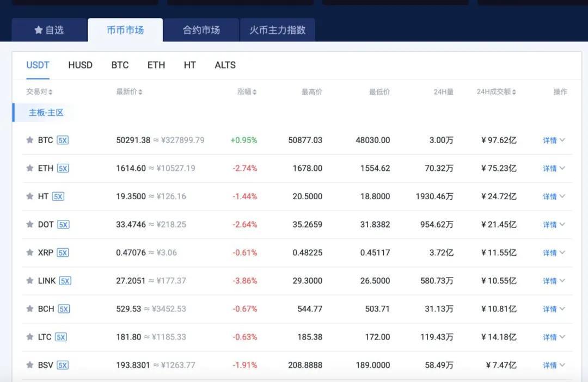Select the 主板-主区 section label
The height and width of the screenshot is (382, 588).
click(x=46, y=113)
